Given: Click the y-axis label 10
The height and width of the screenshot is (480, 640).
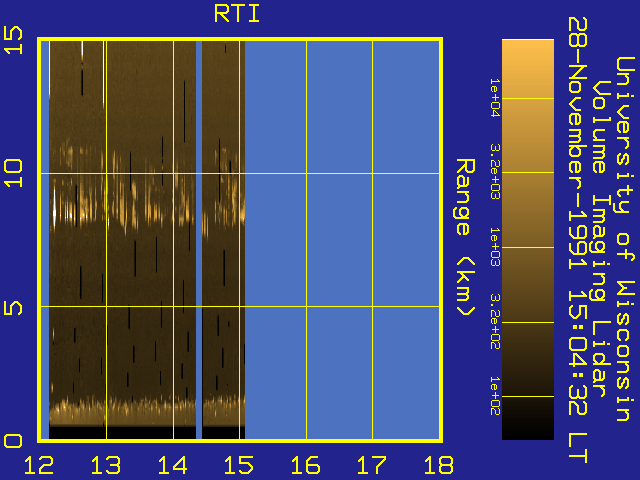Looking at the screenshot, I should 13,173.
